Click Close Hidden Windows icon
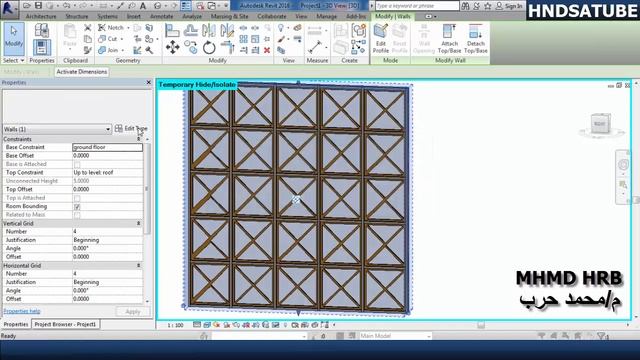Image resolution: width=640 pixels, height=360 pixels. click(x=200, y=6)
